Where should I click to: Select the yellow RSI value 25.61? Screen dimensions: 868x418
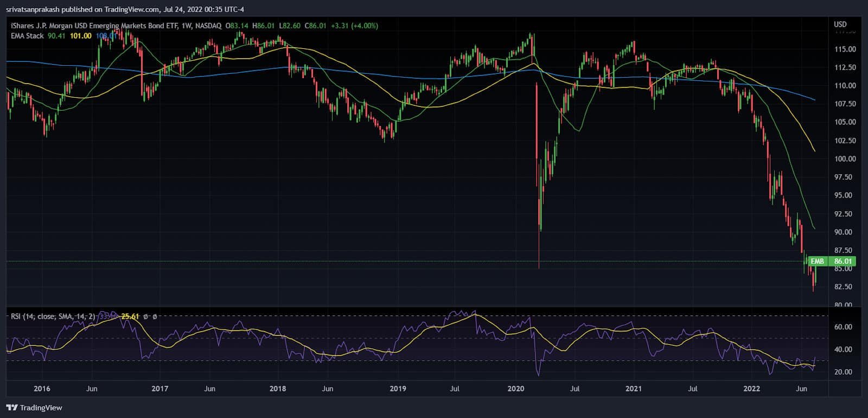[x=130, y=316]
